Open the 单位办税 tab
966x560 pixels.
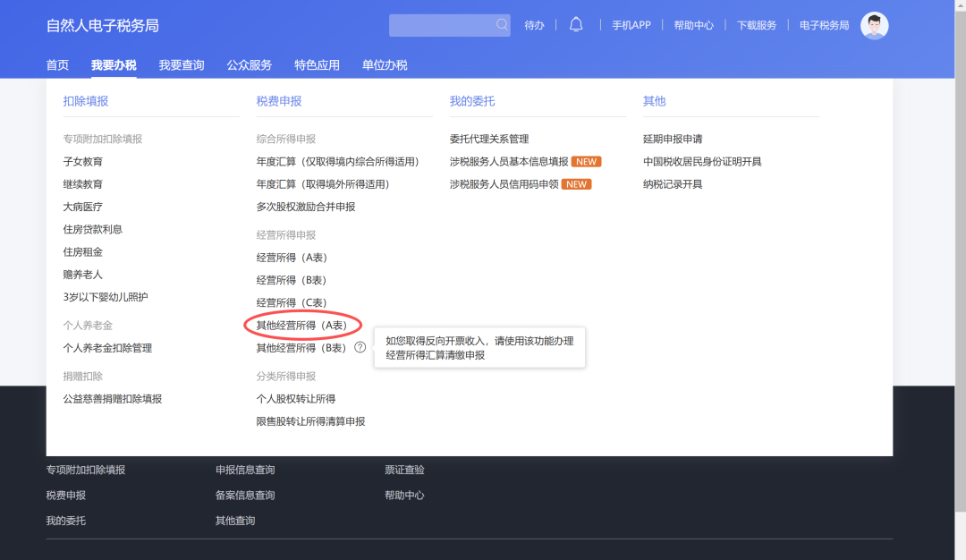pos(385,64)
